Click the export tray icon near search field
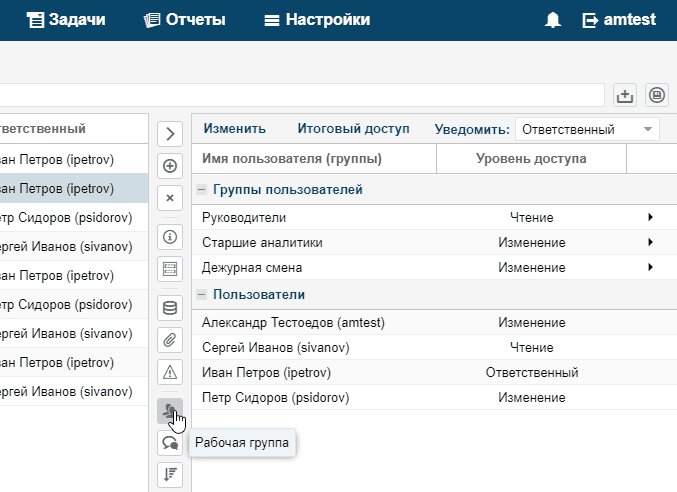Viewport: 677px width, 492px height. (625, 95)
